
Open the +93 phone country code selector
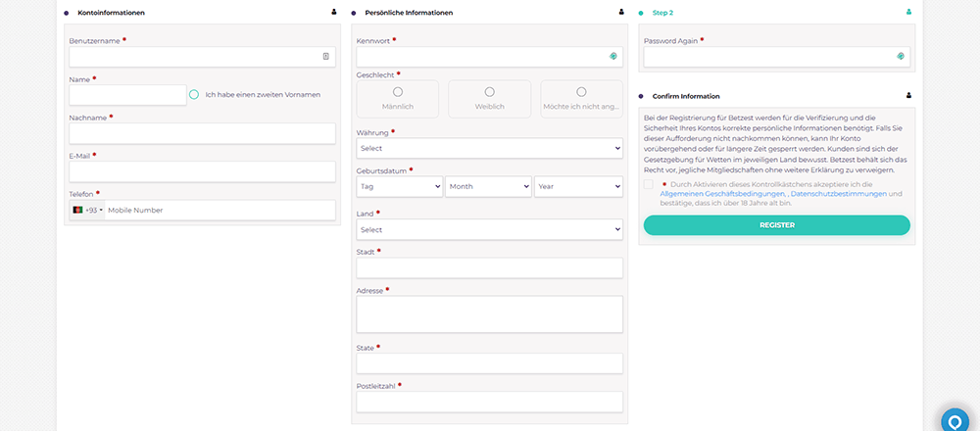(87, 211)
